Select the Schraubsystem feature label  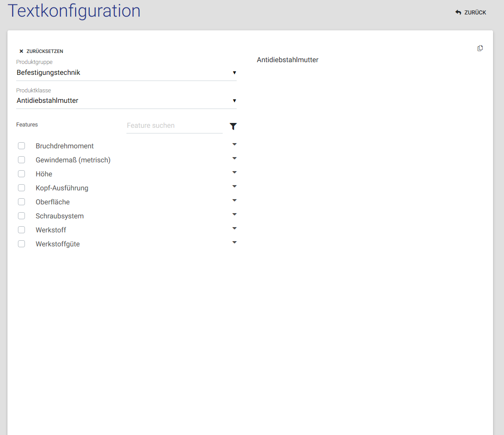click(59, 216)
